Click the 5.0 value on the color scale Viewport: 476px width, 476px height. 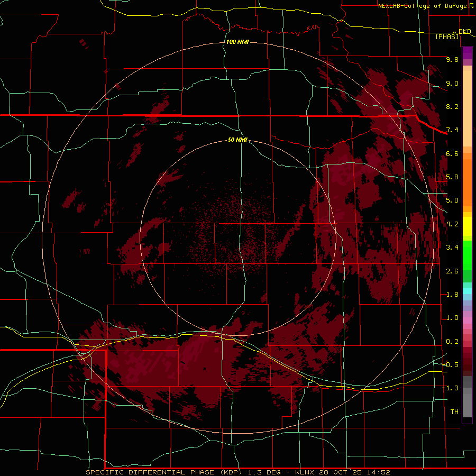[452, 200]
